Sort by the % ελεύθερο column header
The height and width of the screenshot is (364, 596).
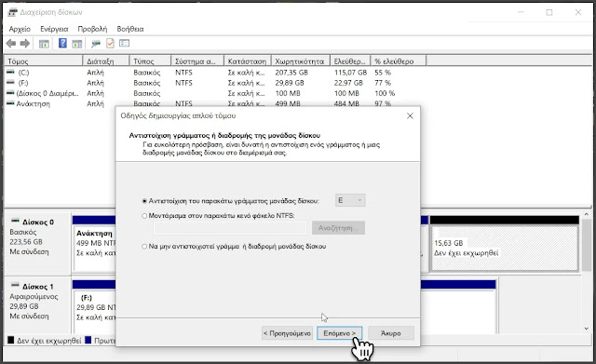[x=398, y=61]
